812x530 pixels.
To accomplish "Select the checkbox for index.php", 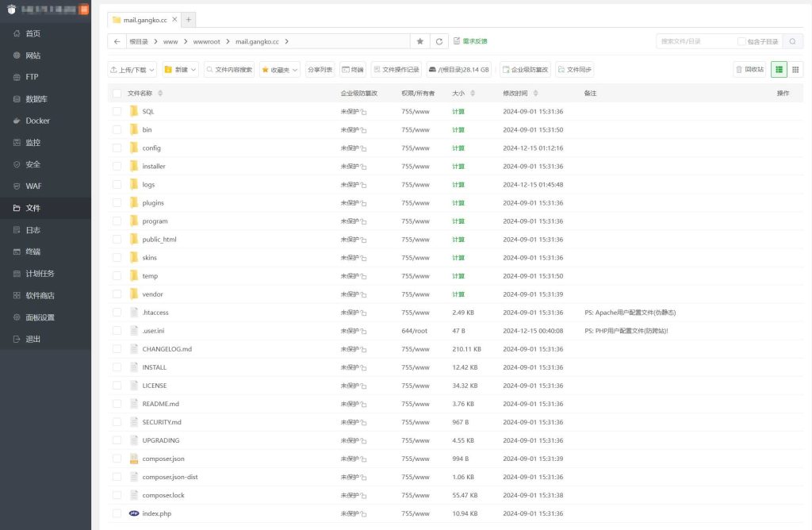I will [x=117, y=513].
